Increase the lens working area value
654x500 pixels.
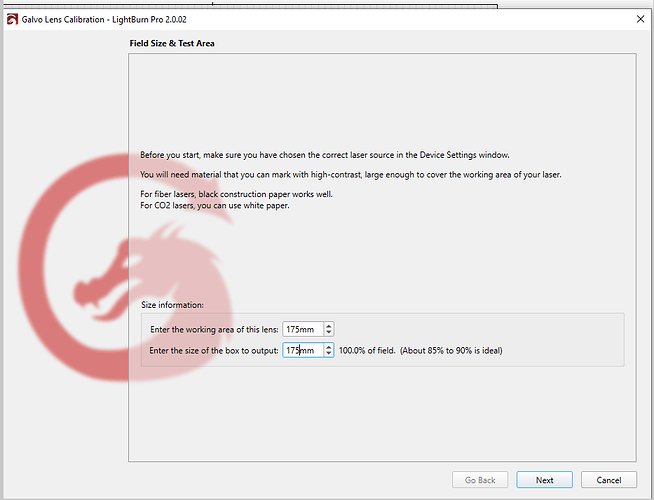point(329,325)
